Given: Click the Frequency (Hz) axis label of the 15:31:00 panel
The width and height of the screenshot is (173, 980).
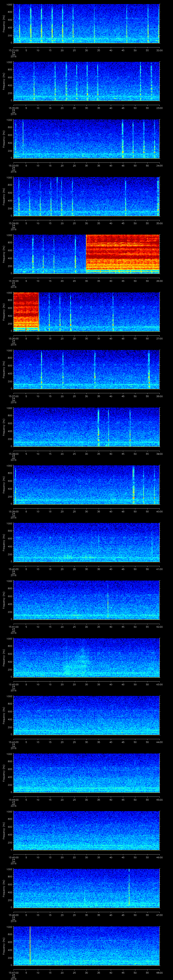Looking at the screenshot, I should tap(4, 24).
